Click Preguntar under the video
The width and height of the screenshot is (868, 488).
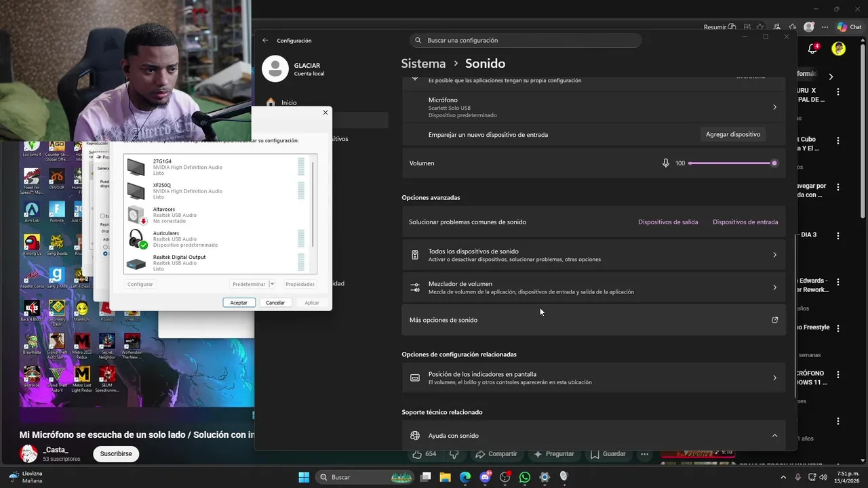pyautogui.click(x=554, y=453)
